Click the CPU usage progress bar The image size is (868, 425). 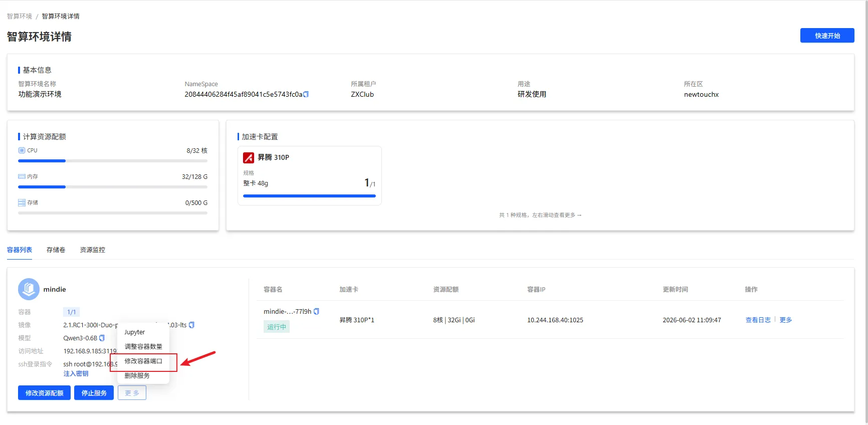click(113, 161)
